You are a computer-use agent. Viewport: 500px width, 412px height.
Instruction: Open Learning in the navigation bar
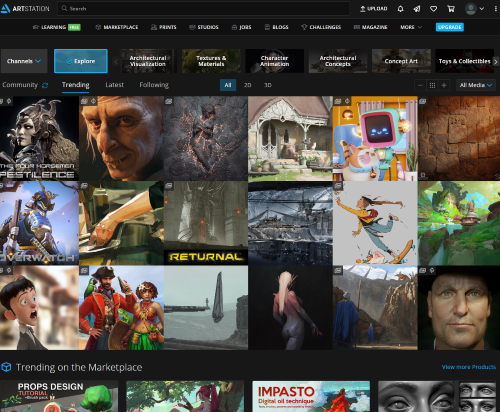coord(57,27)
